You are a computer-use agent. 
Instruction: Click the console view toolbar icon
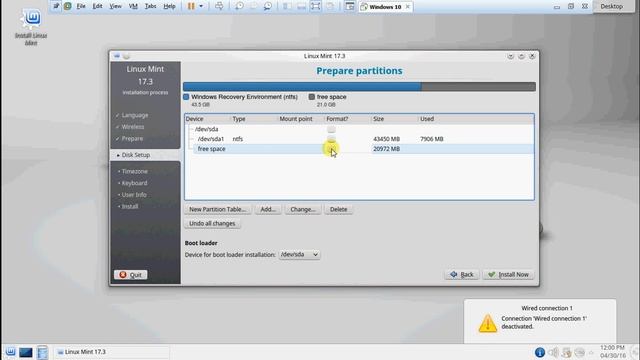point(350,6)
